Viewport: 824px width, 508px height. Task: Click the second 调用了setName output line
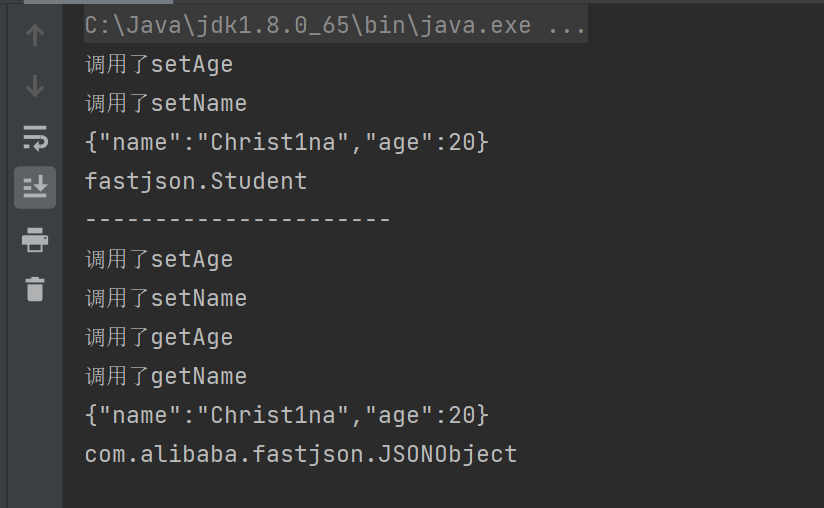(166, 299)
